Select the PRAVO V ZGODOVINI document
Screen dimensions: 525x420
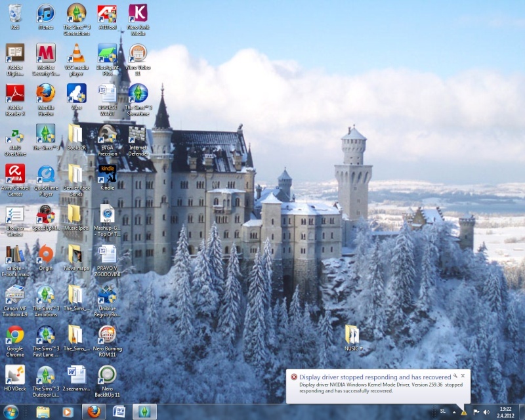coord(107,261)
